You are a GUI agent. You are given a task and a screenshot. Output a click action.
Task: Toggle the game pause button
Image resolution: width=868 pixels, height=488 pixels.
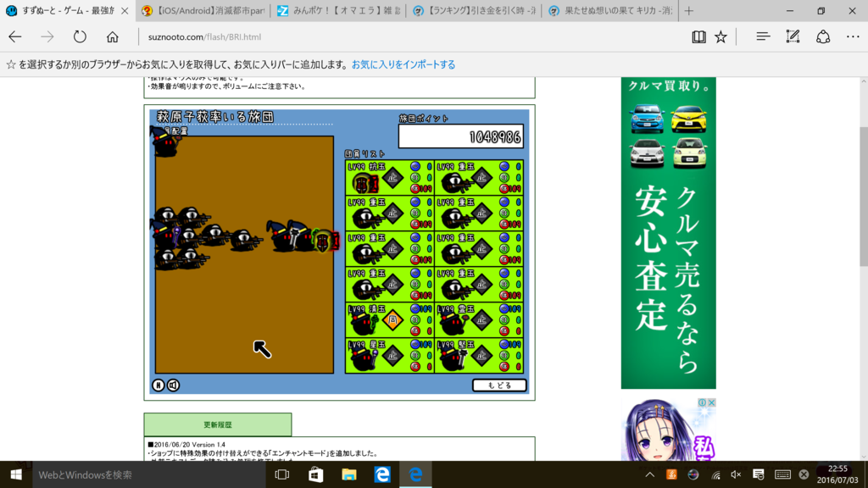[159, 385]
